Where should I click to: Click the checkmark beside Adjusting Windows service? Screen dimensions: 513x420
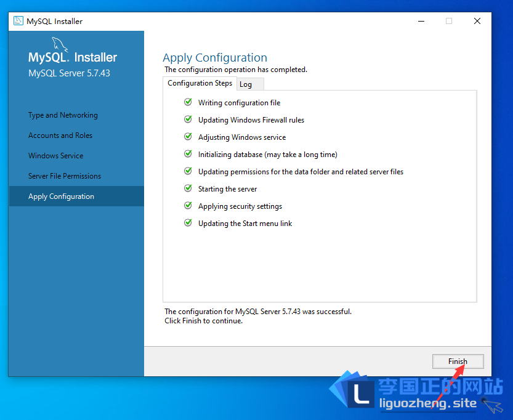coord(188,136)
